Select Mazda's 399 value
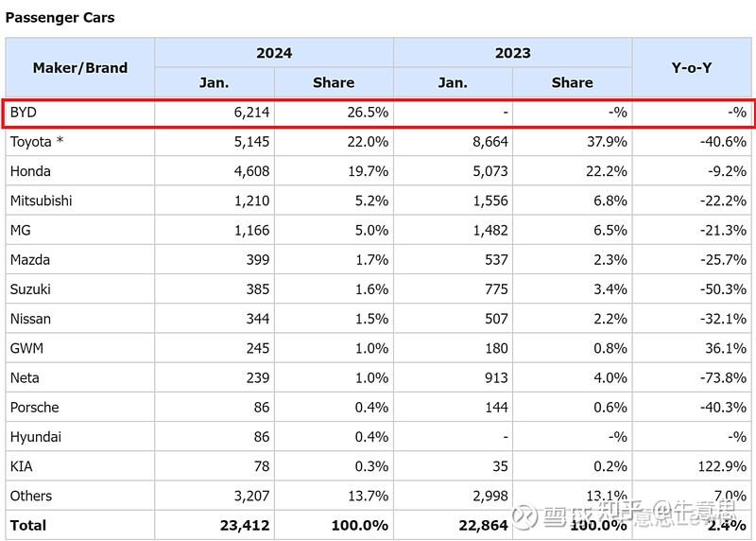The height and width of the screenshot is (541, 756). (215, 260)
